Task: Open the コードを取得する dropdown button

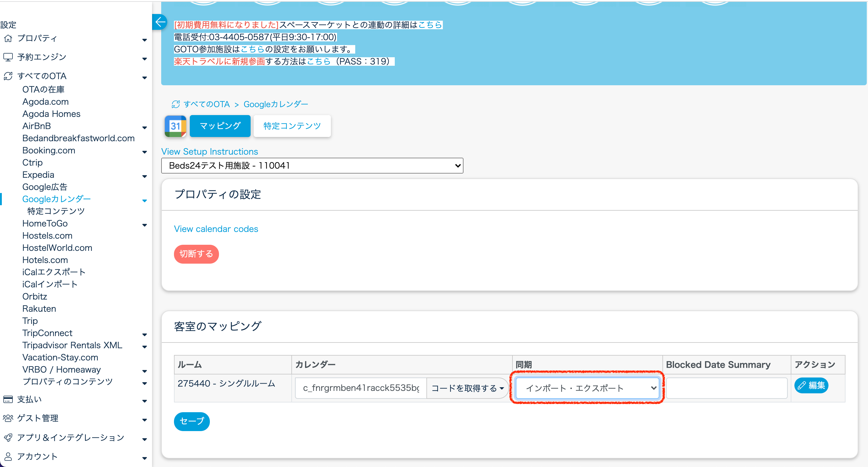Action: [467, 388]
